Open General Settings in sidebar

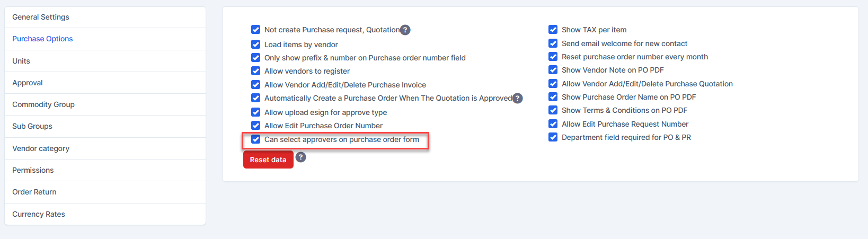(41, 17)
